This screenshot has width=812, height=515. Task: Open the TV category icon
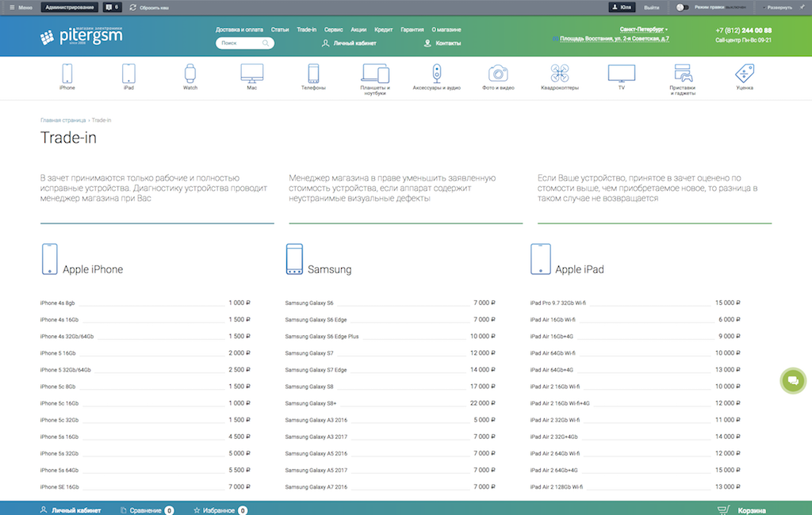(x=622, y=74)
